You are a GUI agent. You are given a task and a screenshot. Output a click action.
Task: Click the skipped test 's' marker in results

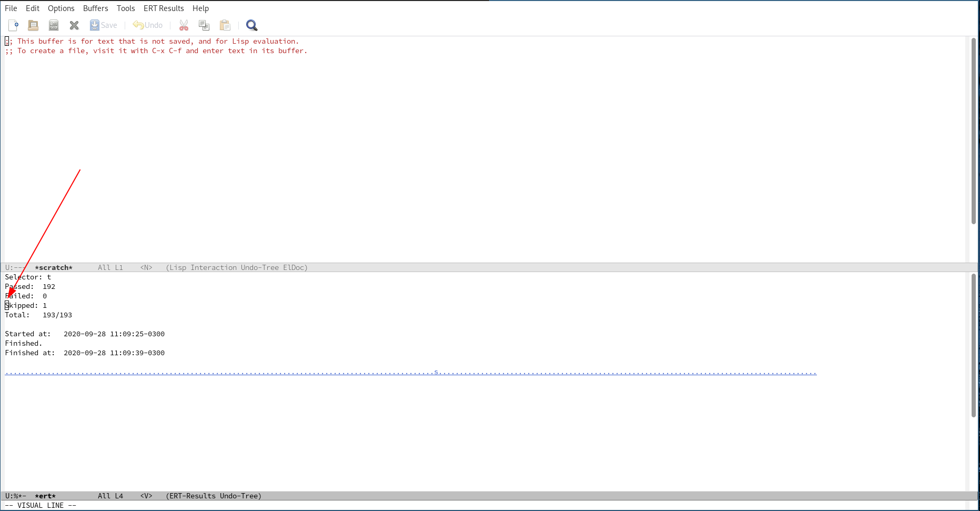[436, 371]
